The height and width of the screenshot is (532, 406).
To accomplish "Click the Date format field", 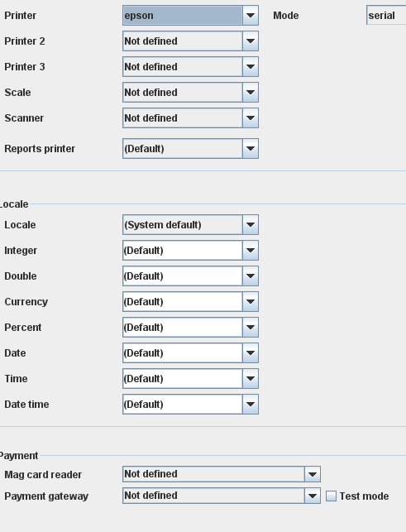I will pos(183,352).
